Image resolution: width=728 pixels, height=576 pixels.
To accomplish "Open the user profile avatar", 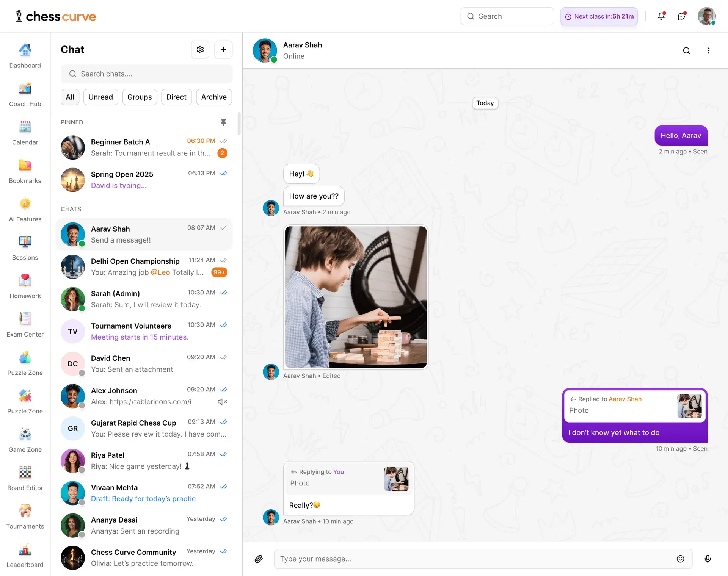I will click(x=706, y=16).
